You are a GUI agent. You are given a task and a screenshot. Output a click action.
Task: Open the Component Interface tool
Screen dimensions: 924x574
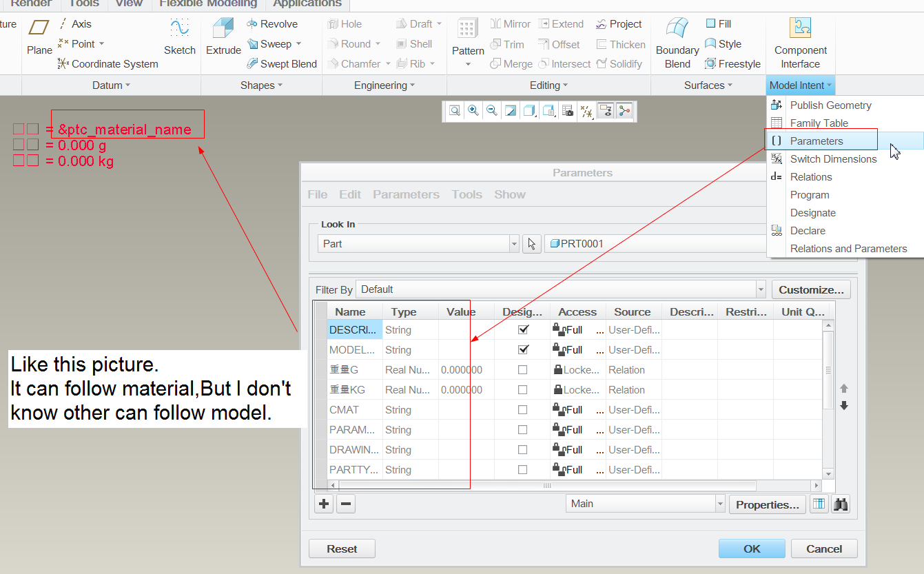pyautogui.click(x=801, y=43)
